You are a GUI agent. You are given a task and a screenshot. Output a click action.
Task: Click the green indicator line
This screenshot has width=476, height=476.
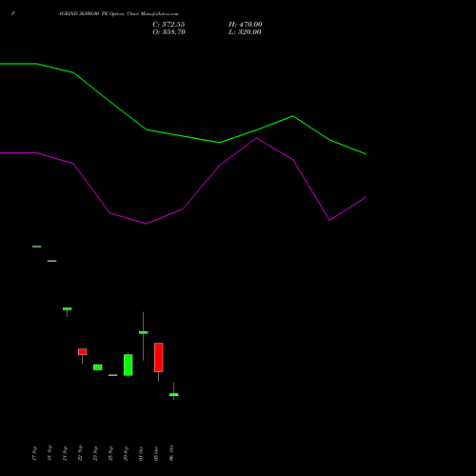pyautogui.click(x=183, y=136)
